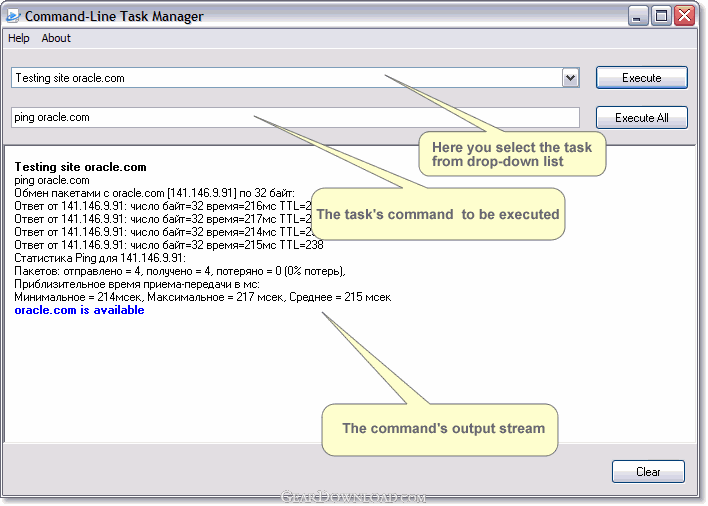Click the Execute button
Screen dimensions: 708x506
(x=642, y=78)
